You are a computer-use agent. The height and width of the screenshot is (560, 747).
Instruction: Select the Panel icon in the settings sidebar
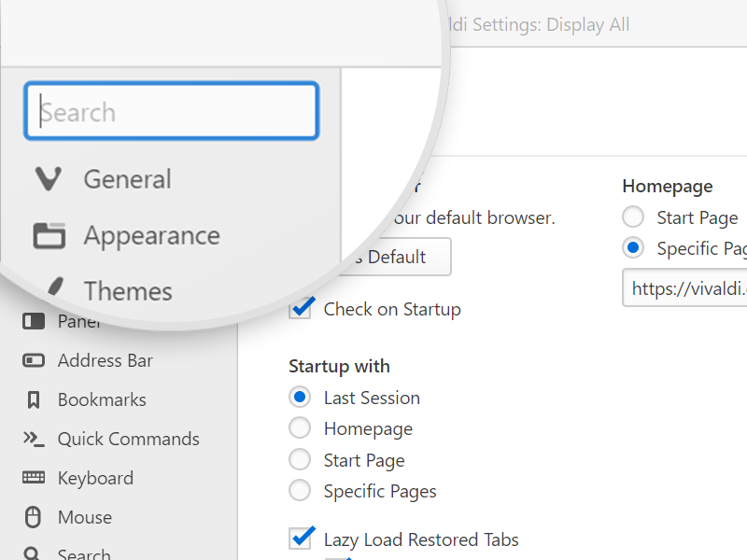coord(34,321)
